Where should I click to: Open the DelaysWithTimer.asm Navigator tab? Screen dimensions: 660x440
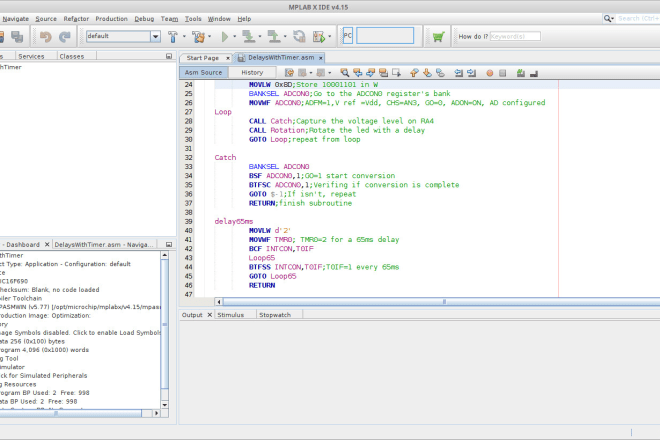104,245
